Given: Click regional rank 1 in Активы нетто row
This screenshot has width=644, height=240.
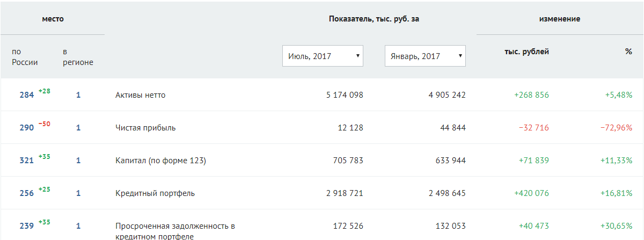Looking at the screenshot, I should click(78, 95).
